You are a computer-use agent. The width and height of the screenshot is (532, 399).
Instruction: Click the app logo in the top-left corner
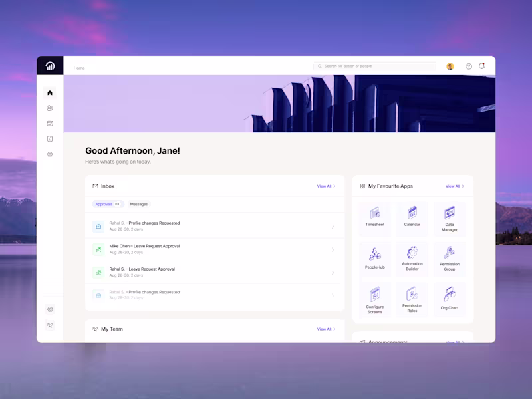50,65
